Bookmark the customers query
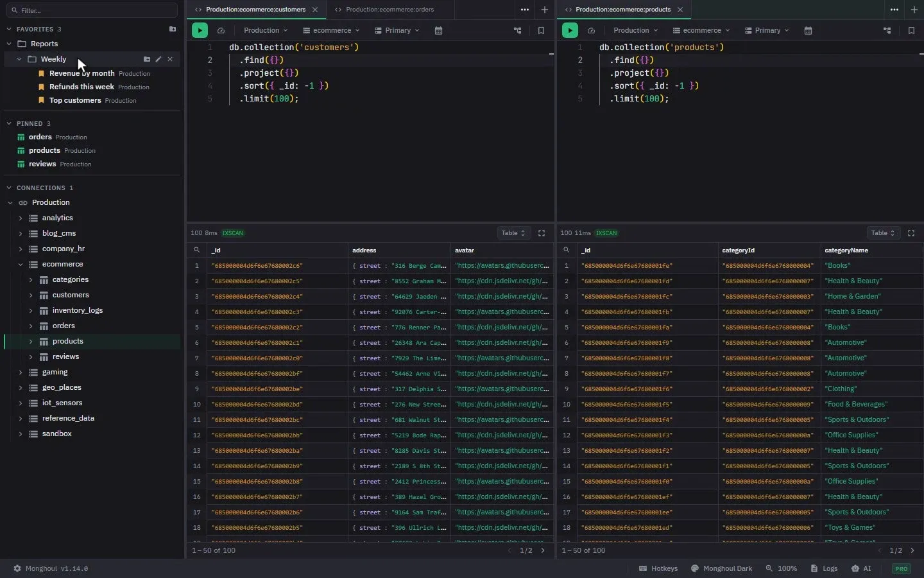Screen dimensions: 924x578 [541, 30]
